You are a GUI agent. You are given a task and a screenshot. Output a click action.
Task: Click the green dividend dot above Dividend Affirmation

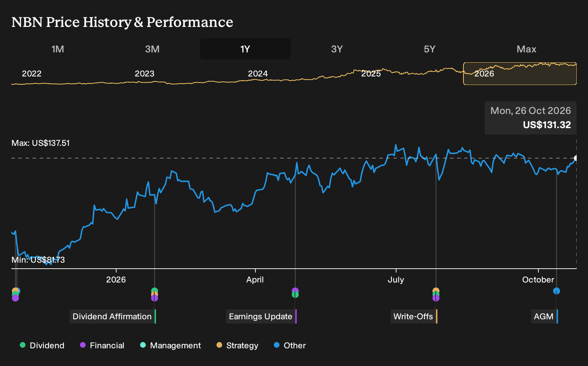tap(155, 291)
